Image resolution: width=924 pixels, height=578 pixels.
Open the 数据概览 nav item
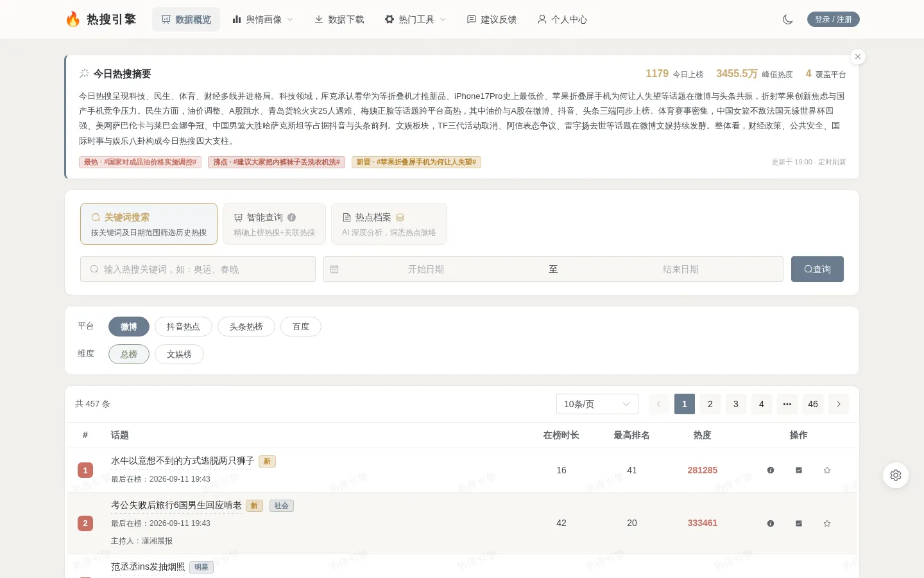pos(186,19)
